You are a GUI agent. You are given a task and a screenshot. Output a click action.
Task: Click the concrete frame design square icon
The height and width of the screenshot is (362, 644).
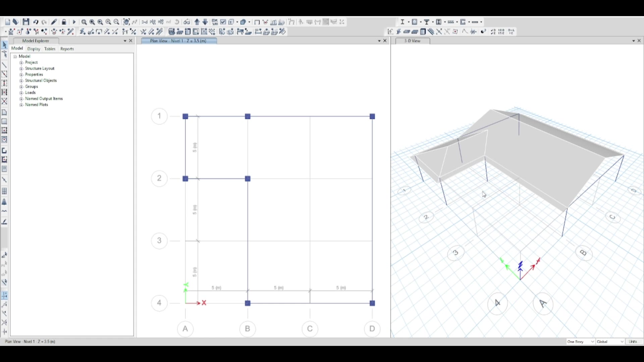tap(415, 22)
